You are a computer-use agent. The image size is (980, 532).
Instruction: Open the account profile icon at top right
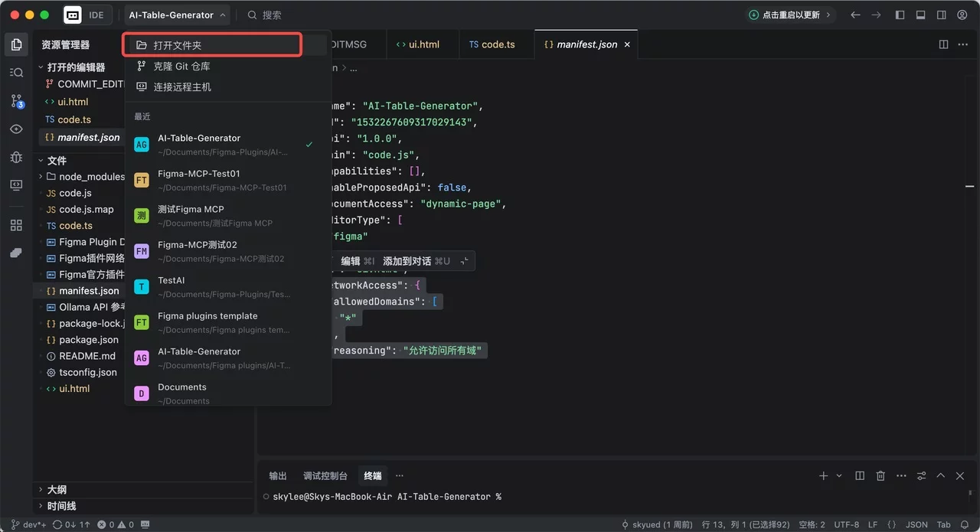962,15
